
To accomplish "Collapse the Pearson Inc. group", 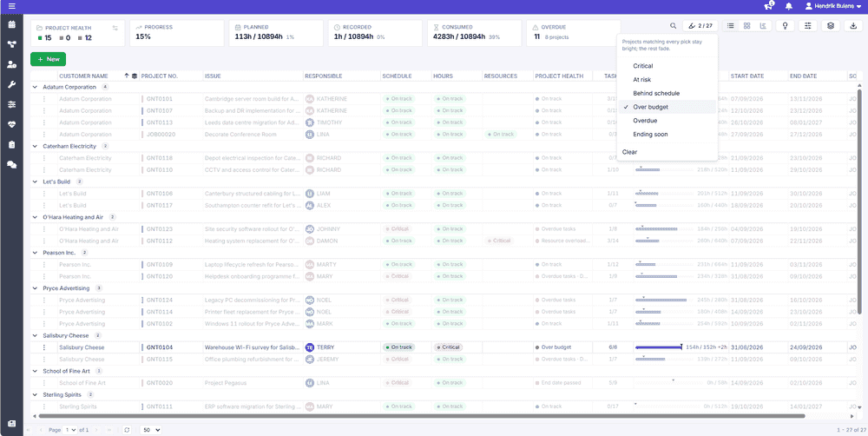I will pos(36,253).
